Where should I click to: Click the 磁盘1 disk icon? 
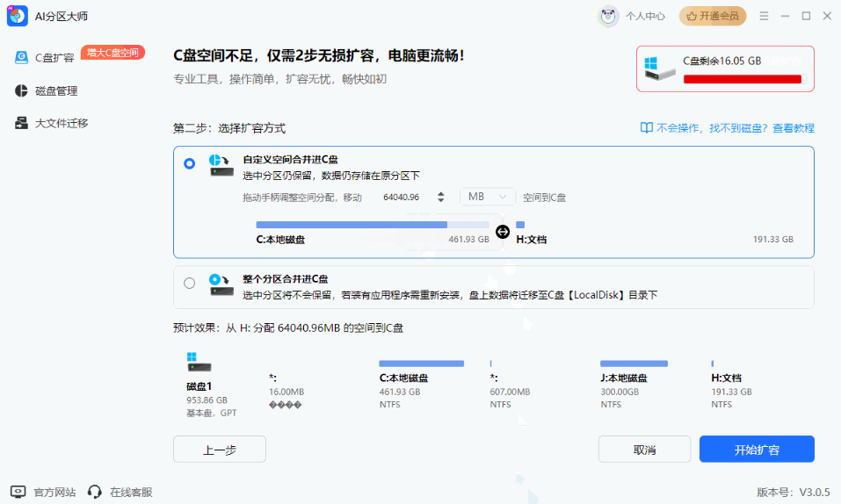[199, 361]
